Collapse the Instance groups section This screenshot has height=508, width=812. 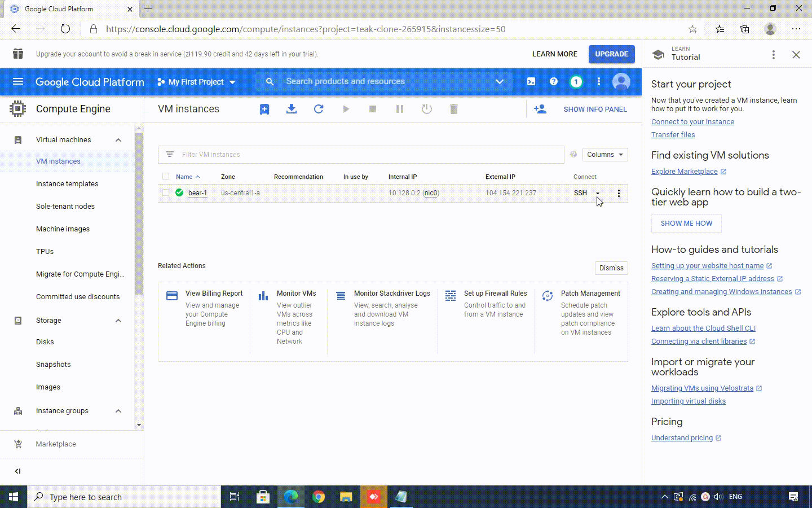pyautogui.click(x=118, y=411)
